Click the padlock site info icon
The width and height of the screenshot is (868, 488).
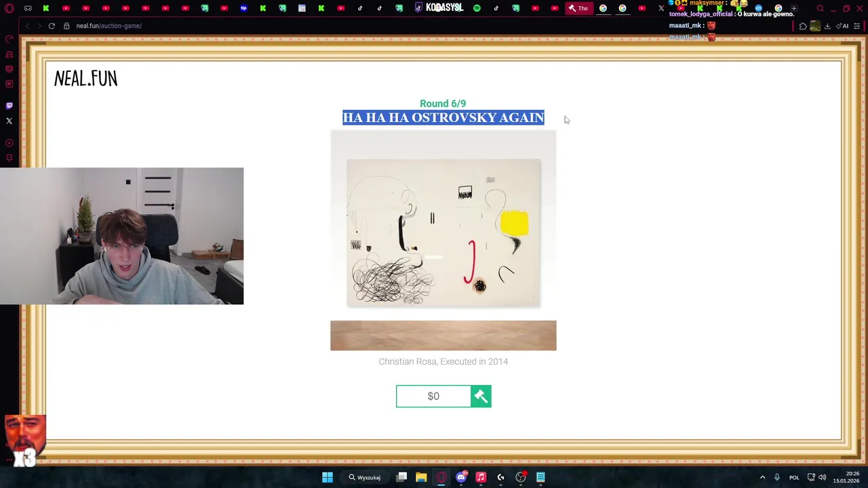point(66,26)
